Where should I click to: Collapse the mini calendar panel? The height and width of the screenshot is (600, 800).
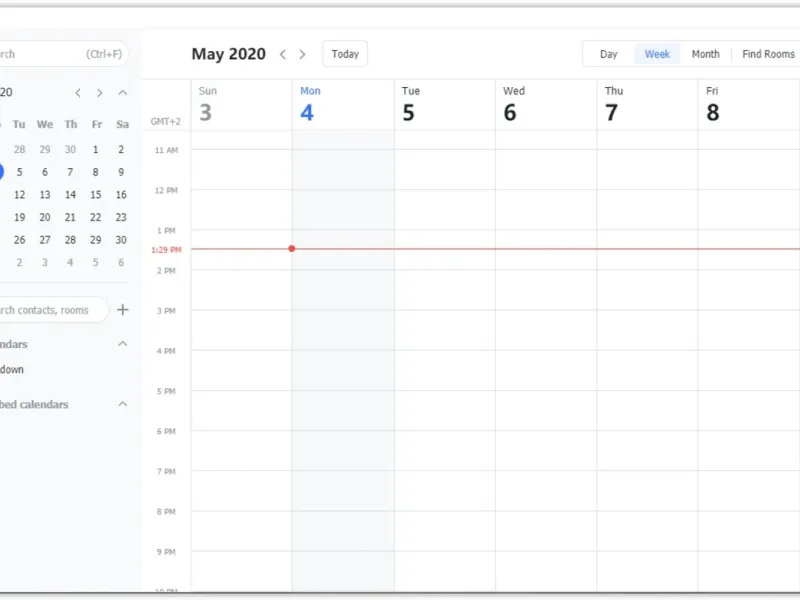point(122,93)
